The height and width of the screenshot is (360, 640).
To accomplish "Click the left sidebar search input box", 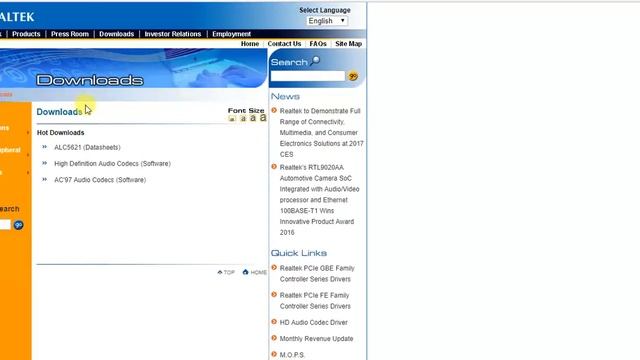I will (5, 224).
